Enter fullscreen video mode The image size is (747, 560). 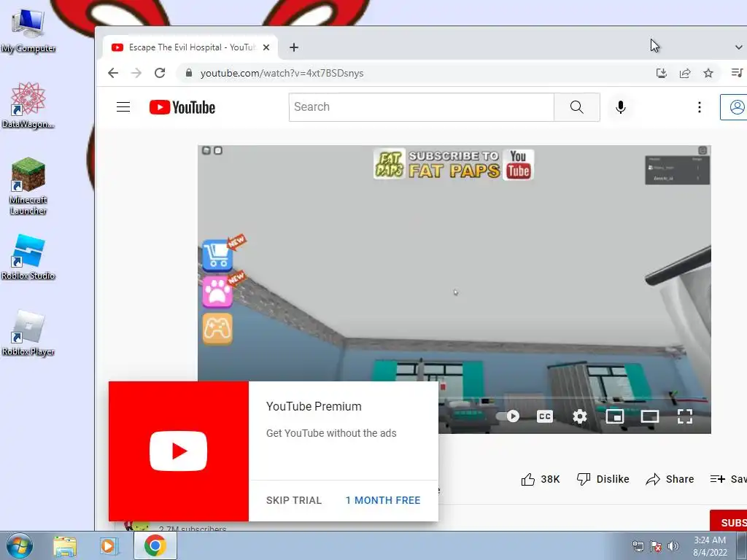pos(684,416)
